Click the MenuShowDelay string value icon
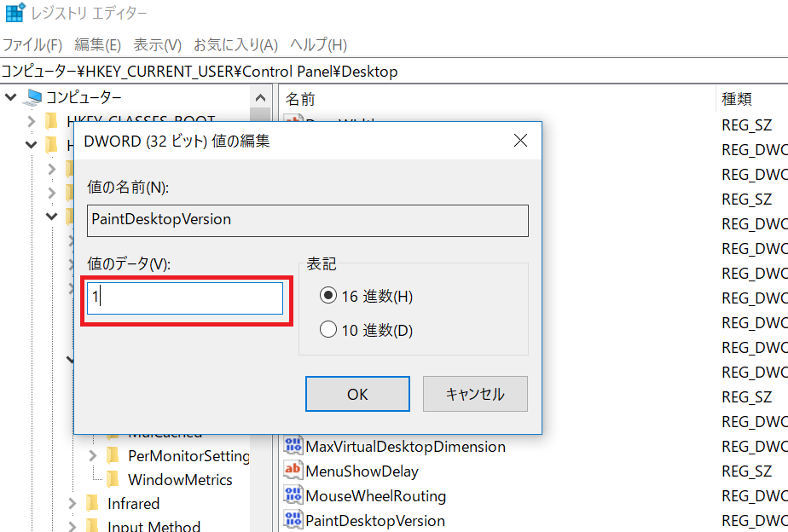 293,471
